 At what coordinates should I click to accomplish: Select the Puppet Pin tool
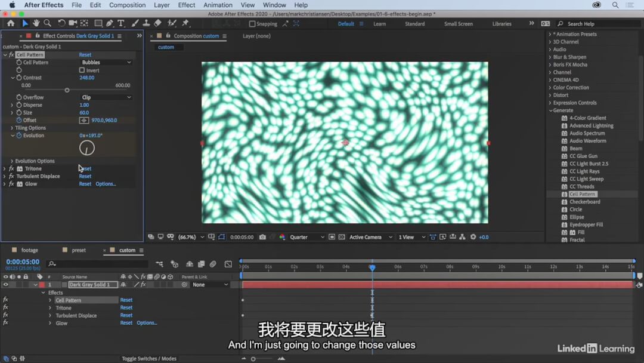click(185, 23)
